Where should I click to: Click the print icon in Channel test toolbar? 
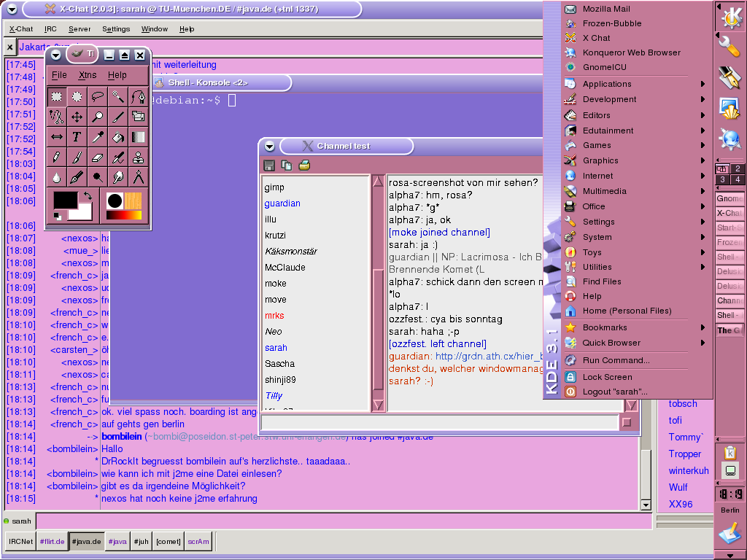[304, 166]
